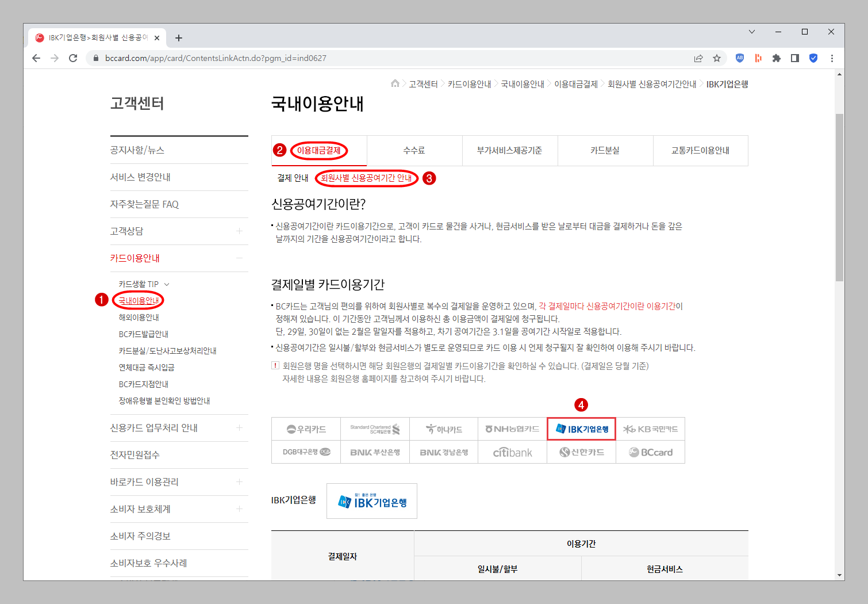
Task: Open 연체대금 즉시입금 link
Action: (x=147, y=368)
